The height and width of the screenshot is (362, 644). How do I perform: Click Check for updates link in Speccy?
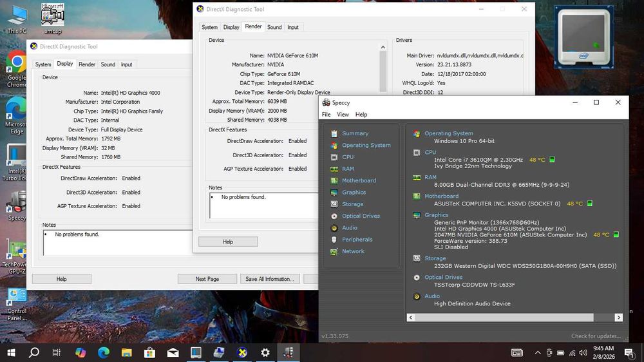pyautogui.click(x=596, y=336)
